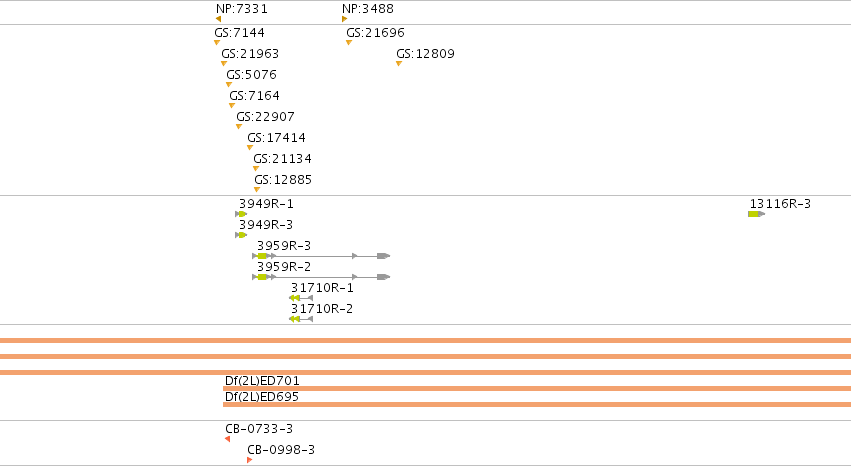
Task: Click the GS:5076 text label
Action: click(251, 75)
